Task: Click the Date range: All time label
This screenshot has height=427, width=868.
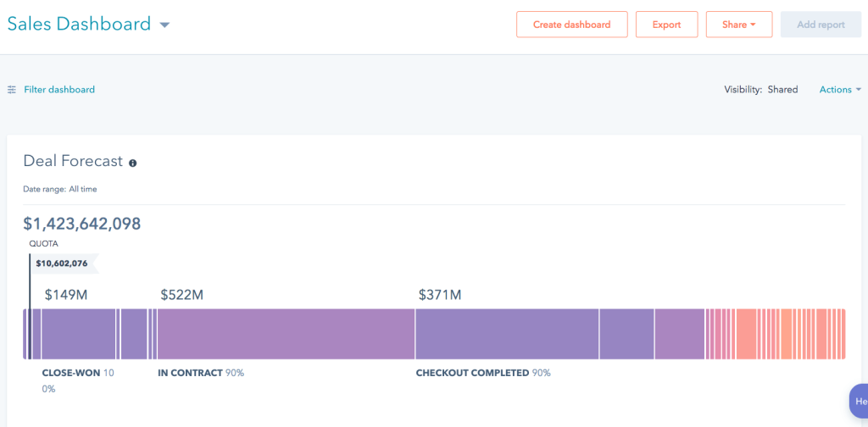Action: [60, 189]
